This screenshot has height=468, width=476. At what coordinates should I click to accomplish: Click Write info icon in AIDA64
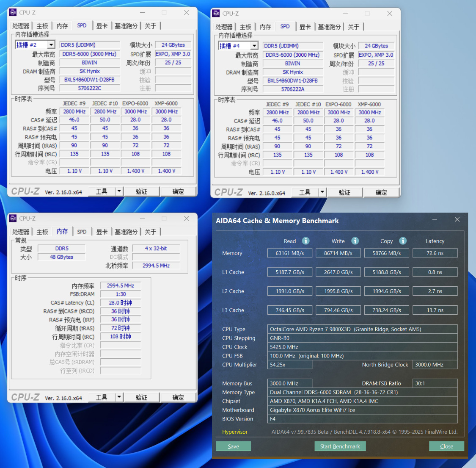355,241
